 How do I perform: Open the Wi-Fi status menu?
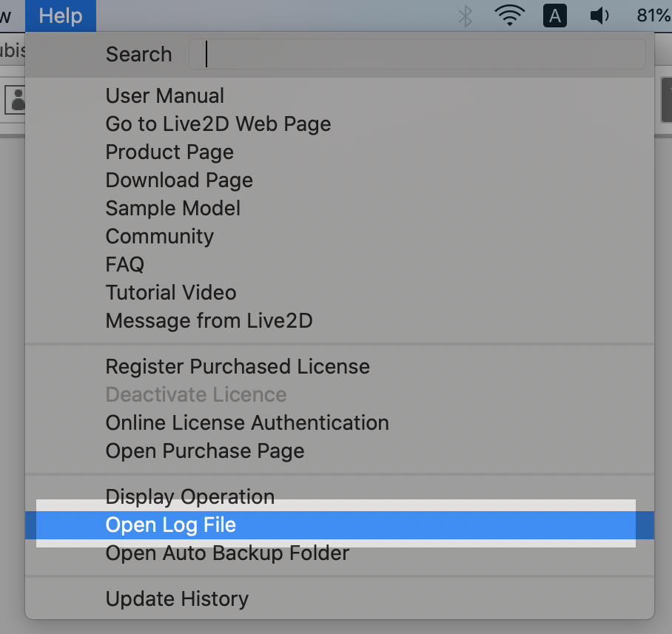[x=510, y=16]
